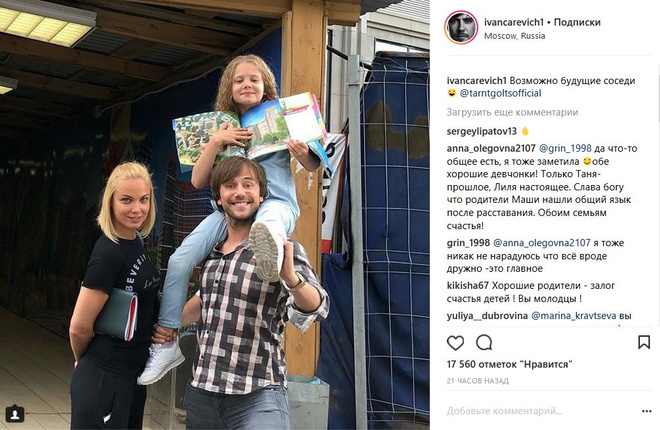The image size is (660, 430).
Task: Save the post with the bookmark icon
Action: 644,342
